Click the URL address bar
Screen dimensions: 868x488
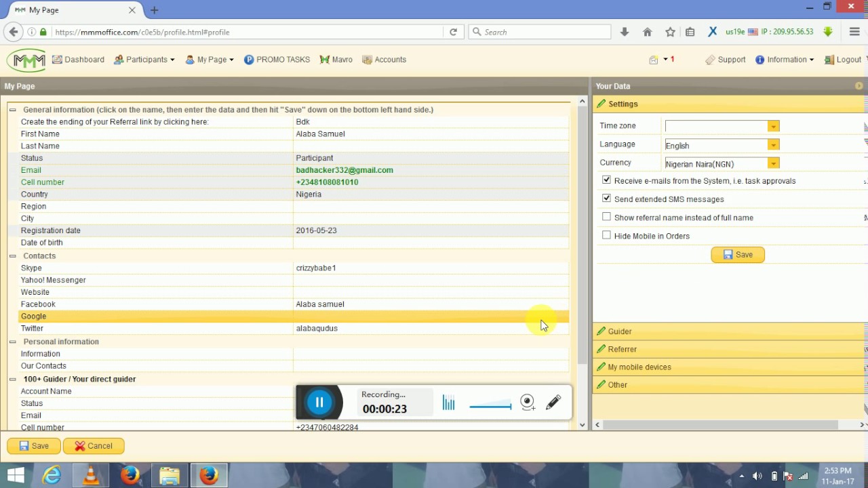248,32
